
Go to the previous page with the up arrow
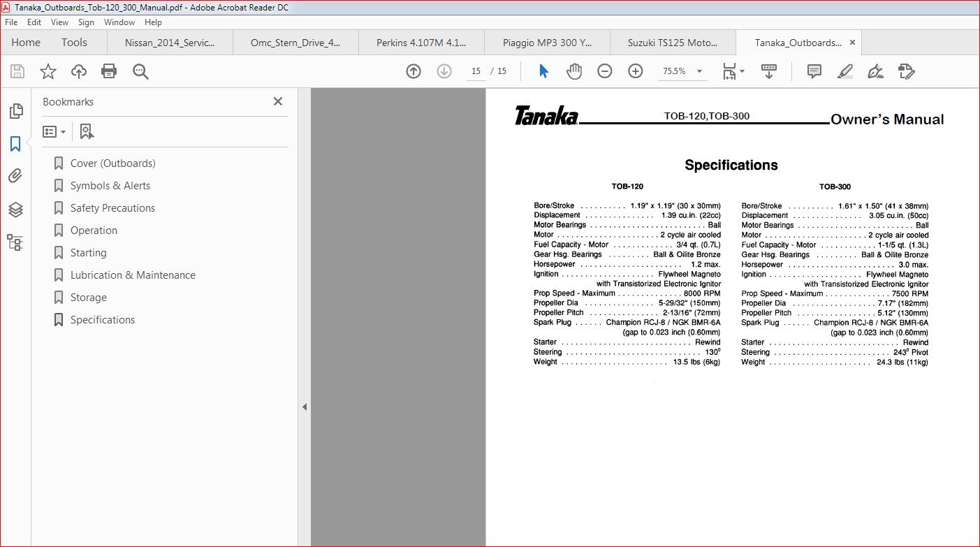[x=414, y=71]
